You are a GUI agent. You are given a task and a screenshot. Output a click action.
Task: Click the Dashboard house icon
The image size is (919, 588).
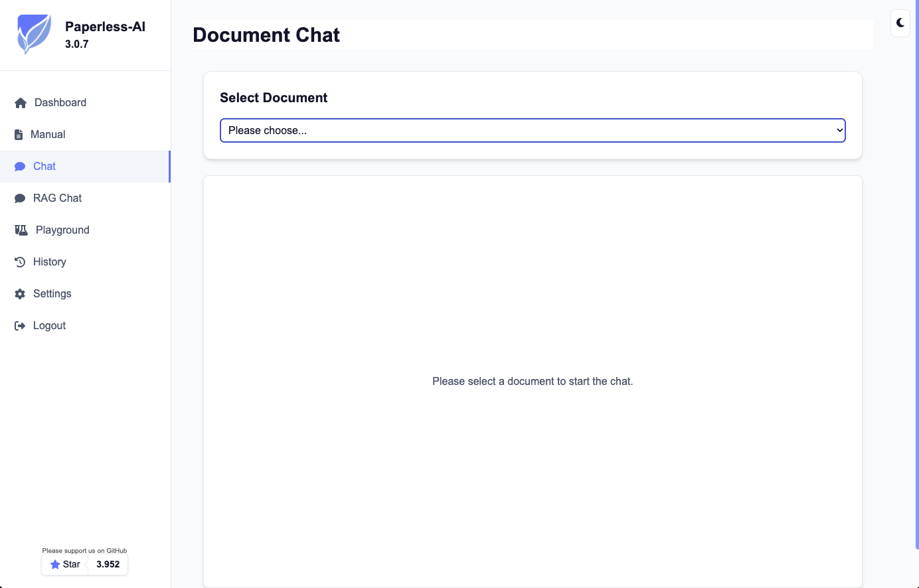[21, 103]
